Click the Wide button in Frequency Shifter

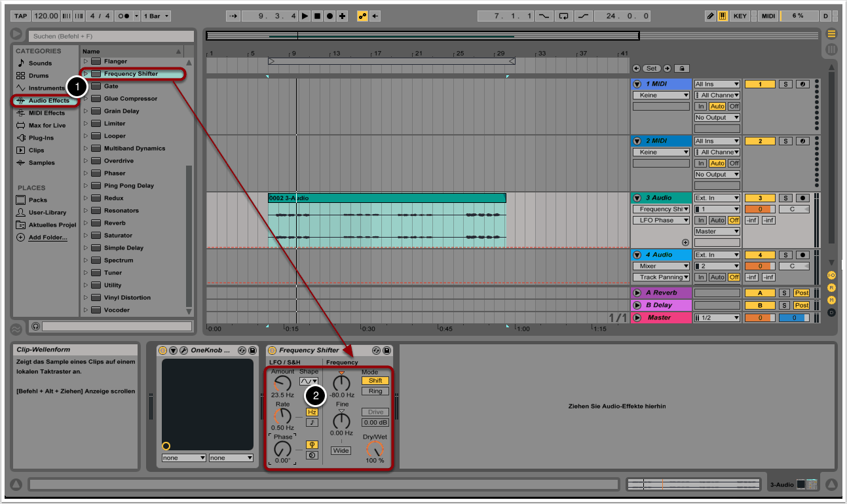(341, 450)
